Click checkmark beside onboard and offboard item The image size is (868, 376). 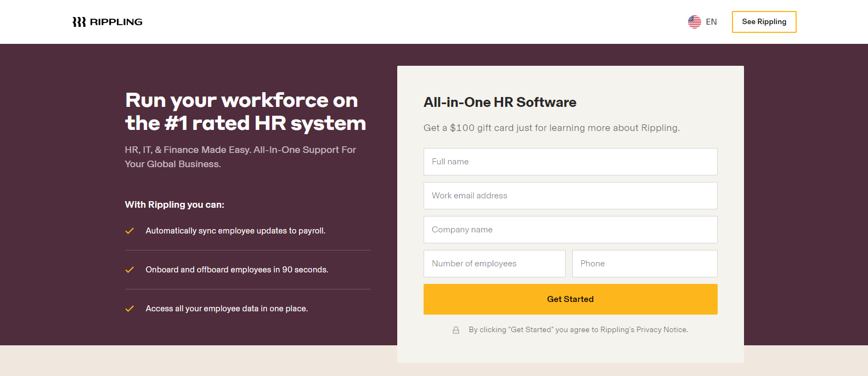pos(129,270)
